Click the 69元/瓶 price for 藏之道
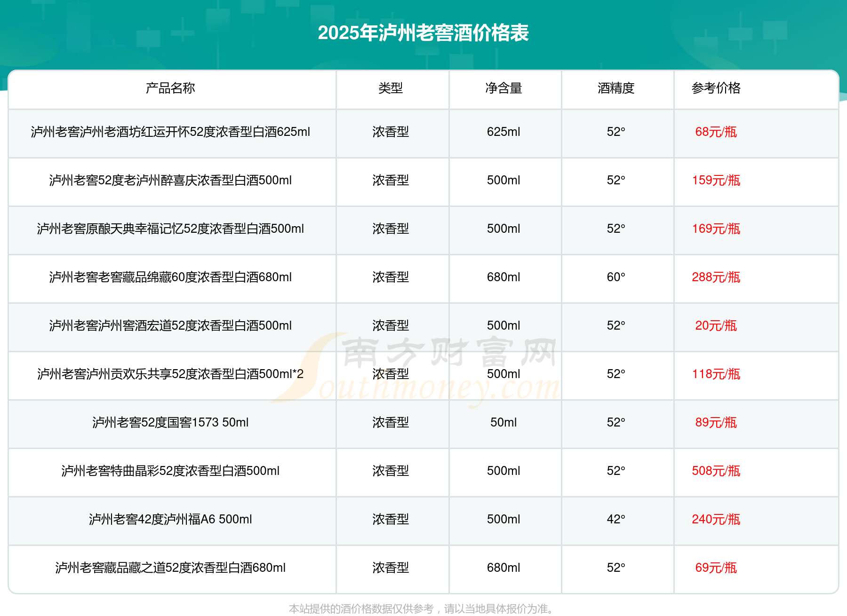 [x=716, y=568]
